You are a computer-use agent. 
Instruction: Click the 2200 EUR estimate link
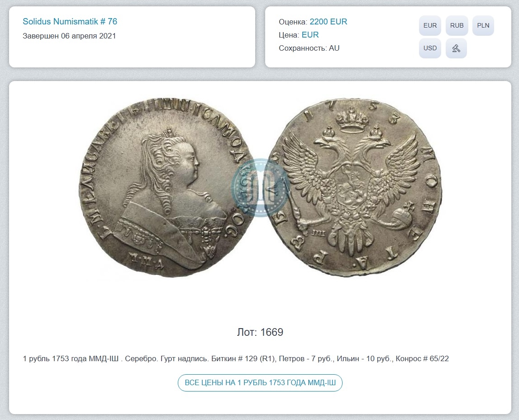329,22
